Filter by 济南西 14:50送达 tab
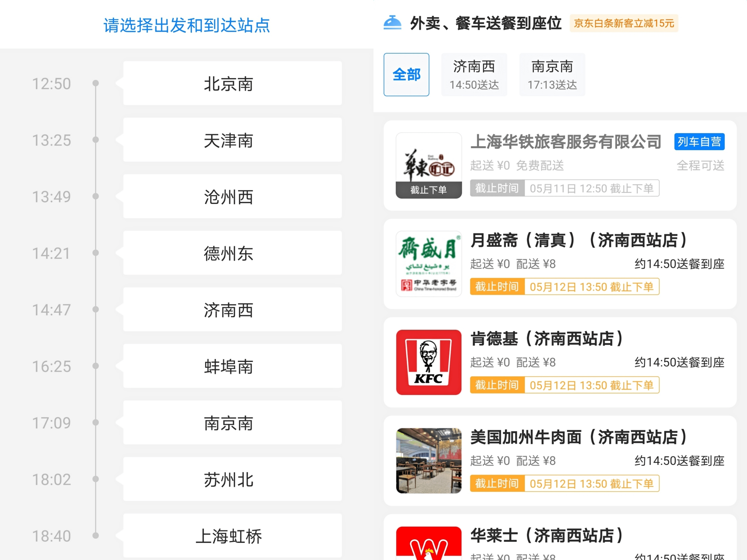Screen dimensions: 747x560 [474, 75]
